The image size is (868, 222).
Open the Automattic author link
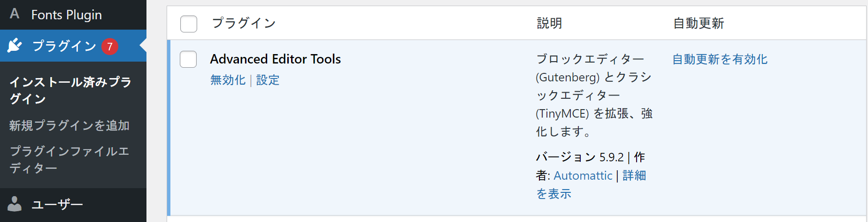[583, 175]
